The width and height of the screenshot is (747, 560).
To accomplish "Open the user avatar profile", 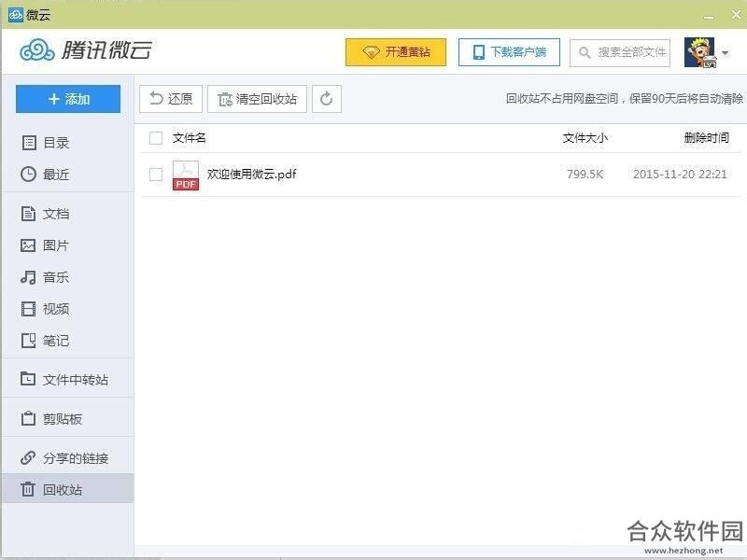I will (x=699, y=52).
